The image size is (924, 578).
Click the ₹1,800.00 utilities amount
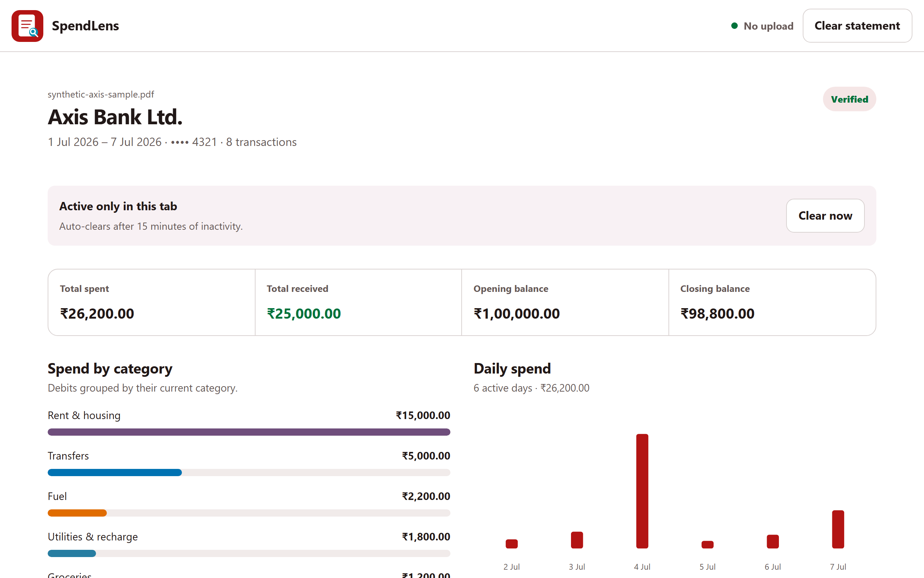click(426, 537)
